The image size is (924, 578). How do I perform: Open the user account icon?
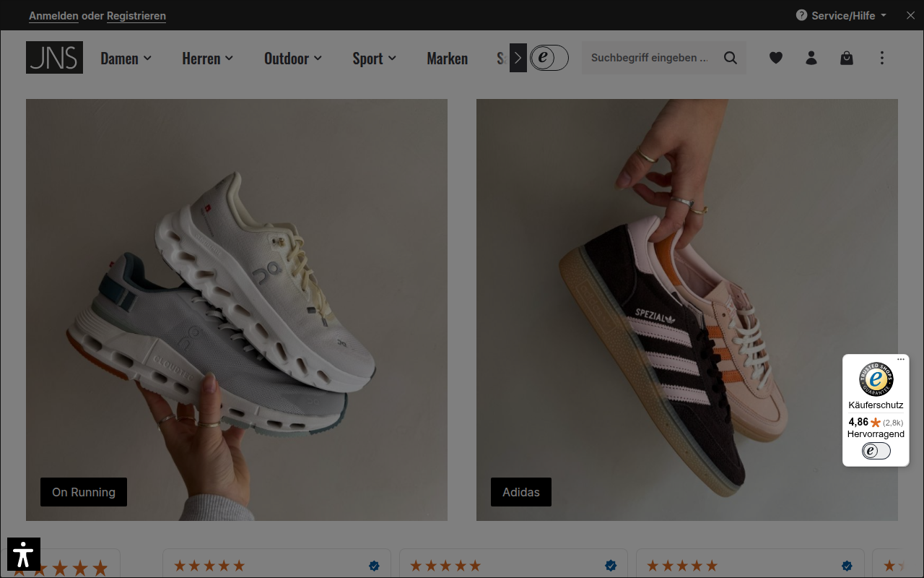(811, 58)
